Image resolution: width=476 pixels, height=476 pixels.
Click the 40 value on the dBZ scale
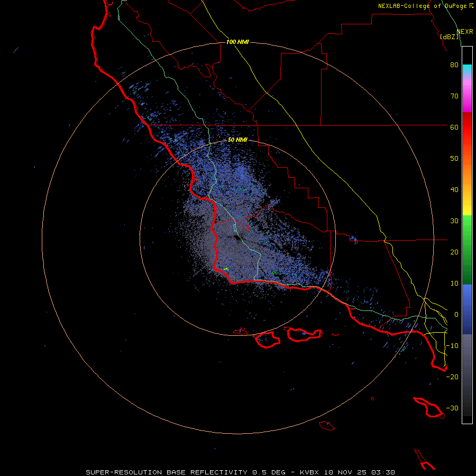tap(454, 190)
